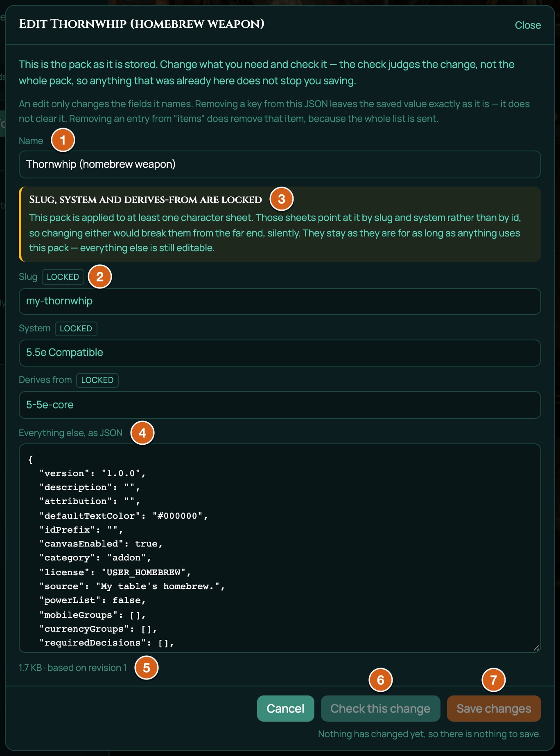560x756 pixels.
Task: Click the Name field label
Action: 31,141
